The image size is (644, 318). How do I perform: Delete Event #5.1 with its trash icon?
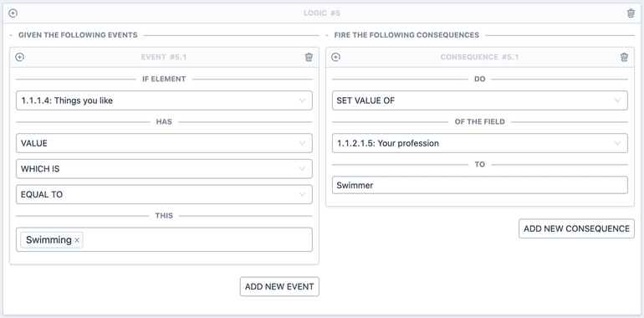click(x=309, y=57)
